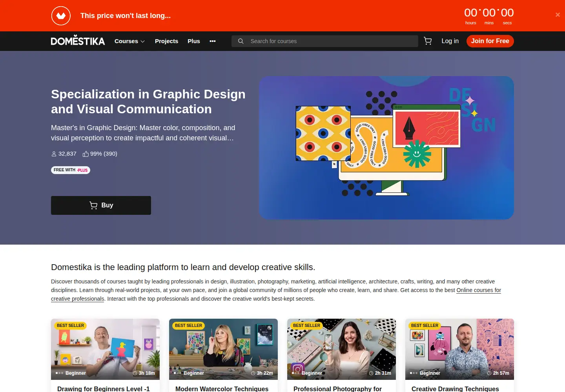Click Log in
The image size is (565, 392).
(450, 41)
